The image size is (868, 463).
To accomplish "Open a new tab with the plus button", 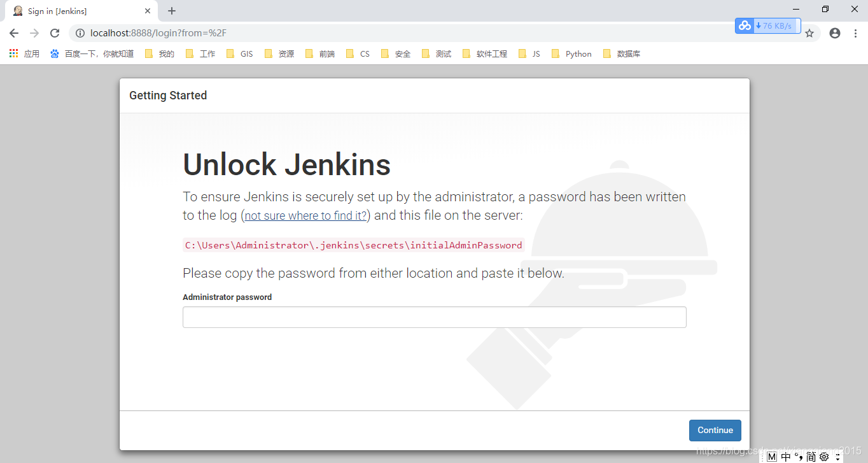I will [x=172, y=11].
